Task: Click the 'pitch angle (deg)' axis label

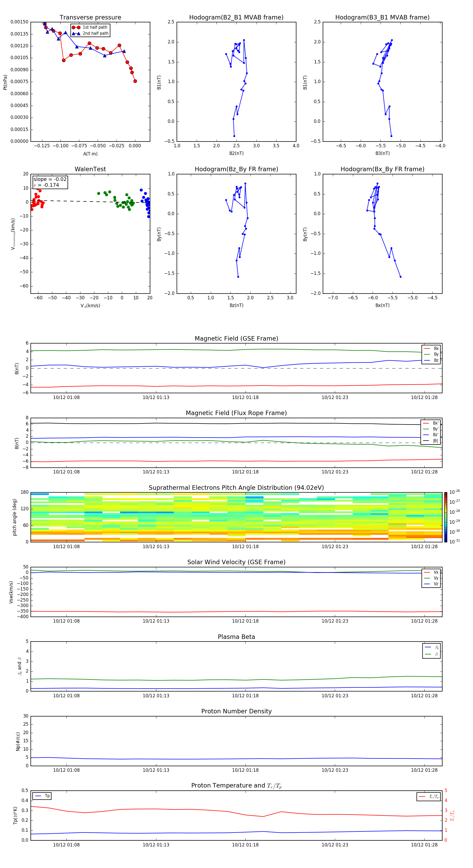Action: coord(14,517)
